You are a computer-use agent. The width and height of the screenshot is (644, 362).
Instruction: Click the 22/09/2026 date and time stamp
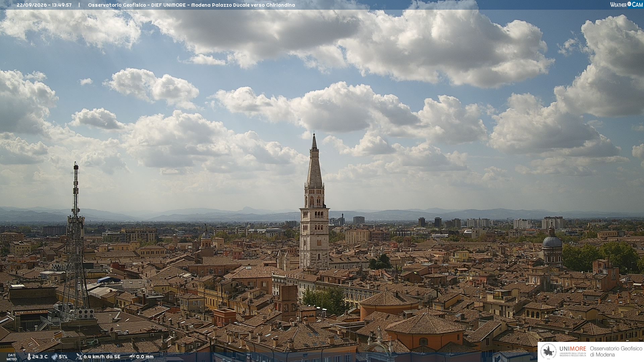[44, 5]
